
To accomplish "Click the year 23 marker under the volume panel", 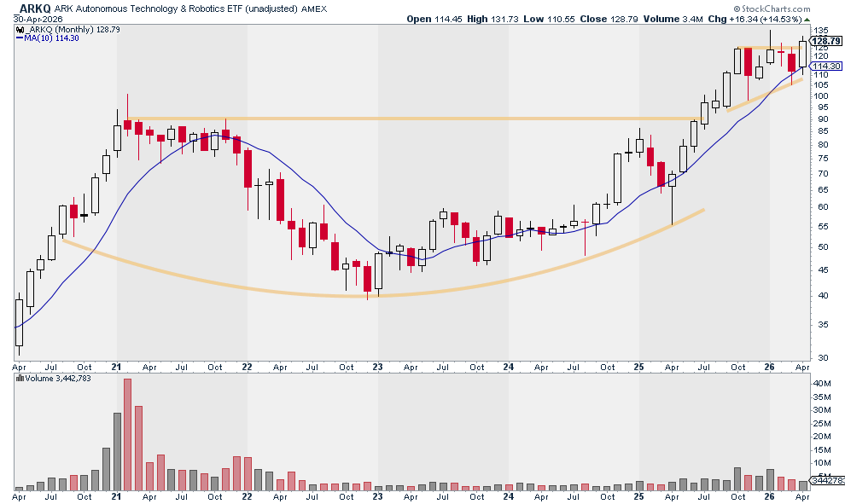I will 378,496.
